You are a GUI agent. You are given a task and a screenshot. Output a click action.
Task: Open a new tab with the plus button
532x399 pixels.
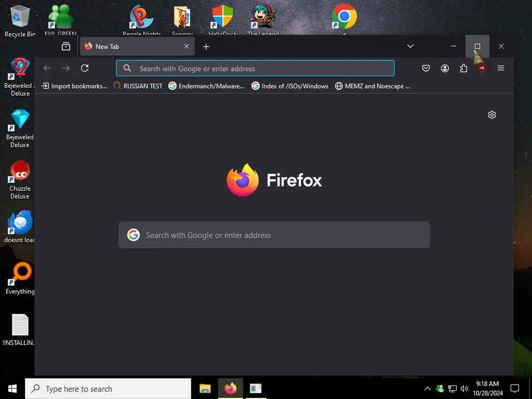206,46
